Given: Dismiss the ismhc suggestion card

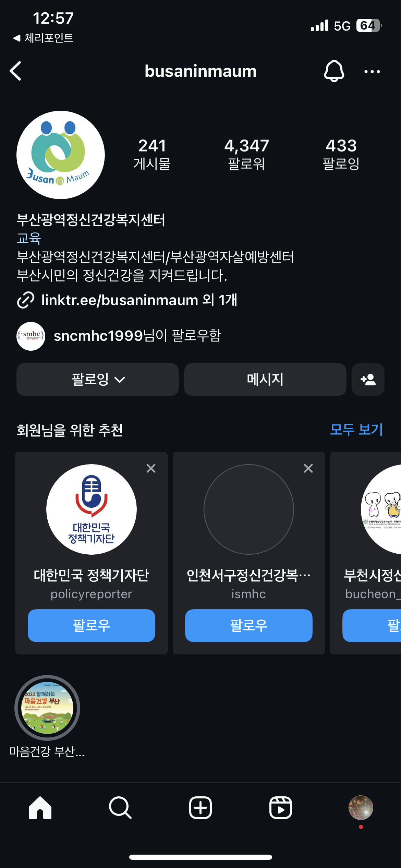Looking at the screenshot, I should click(308, 468).
